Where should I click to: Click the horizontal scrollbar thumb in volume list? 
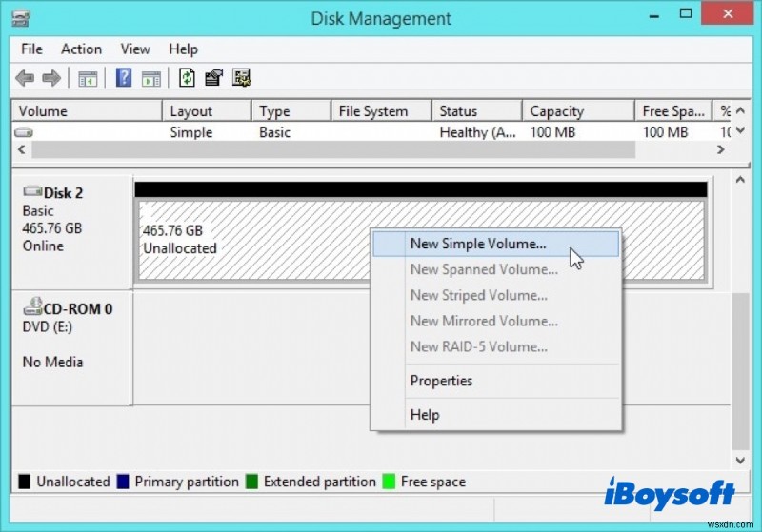[333, 150]
